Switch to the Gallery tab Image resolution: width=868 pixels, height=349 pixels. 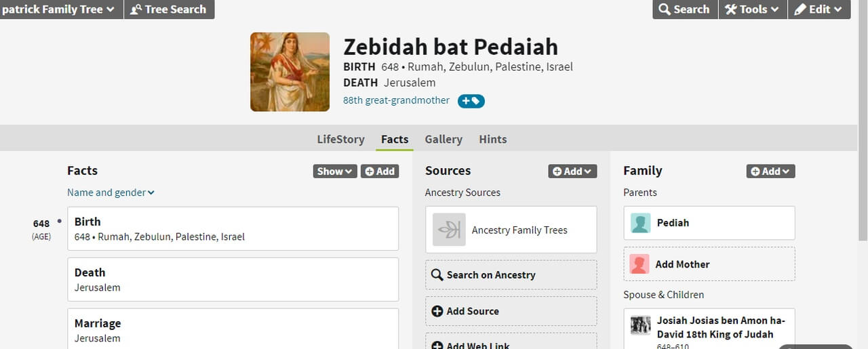click(x=443, y=139)
